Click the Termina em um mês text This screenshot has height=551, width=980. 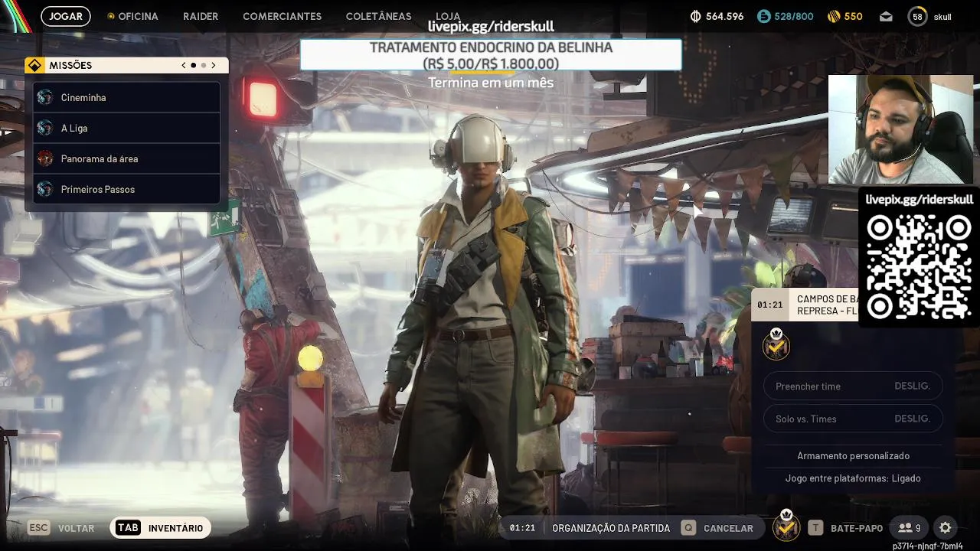(491, 83)
